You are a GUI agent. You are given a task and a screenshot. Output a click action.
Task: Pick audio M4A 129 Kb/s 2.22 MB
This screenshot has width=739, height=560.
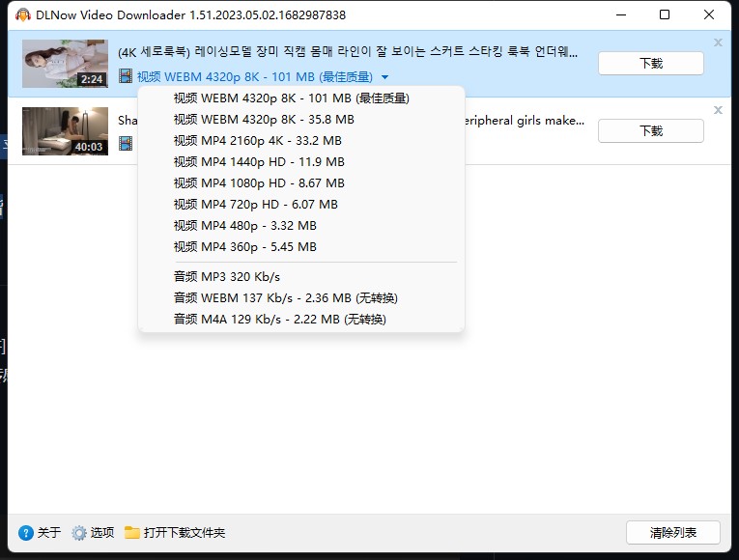[301, 319]
